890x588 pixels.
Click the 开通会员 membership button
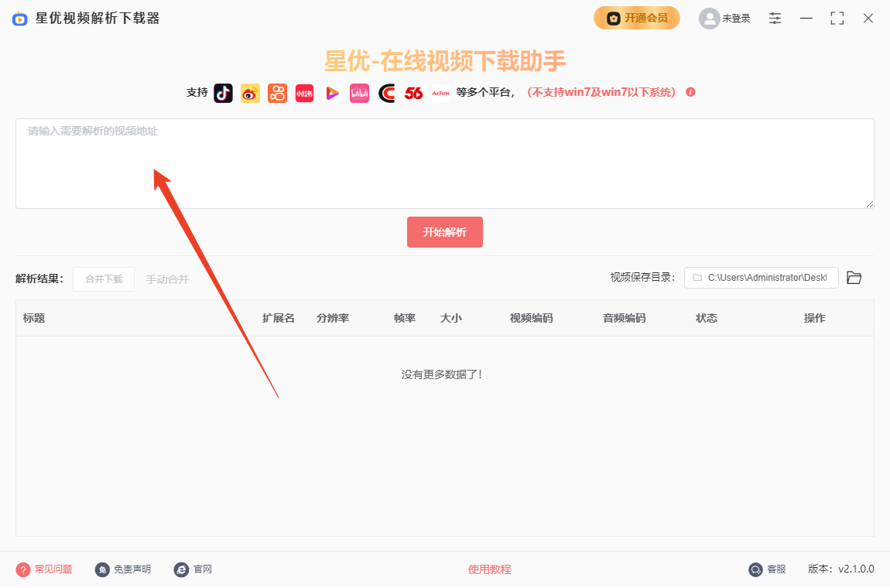point(637,18)
